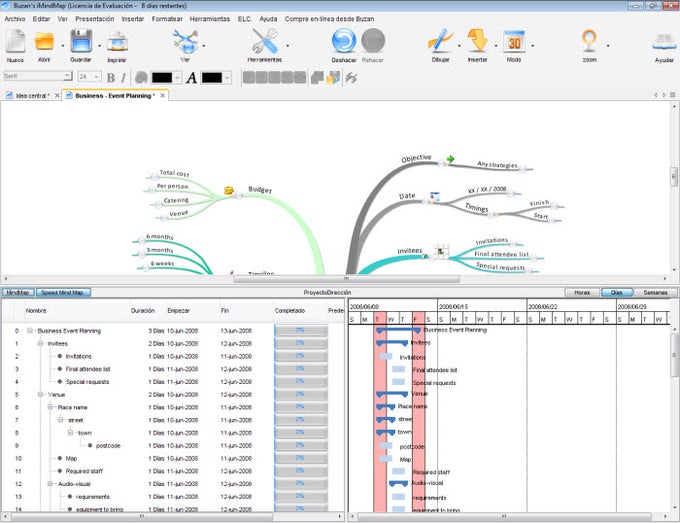The height and width of the screenshot is (523, 680).
Task: Click the coins icon on the Budget branch
Action: pos(229,190)
